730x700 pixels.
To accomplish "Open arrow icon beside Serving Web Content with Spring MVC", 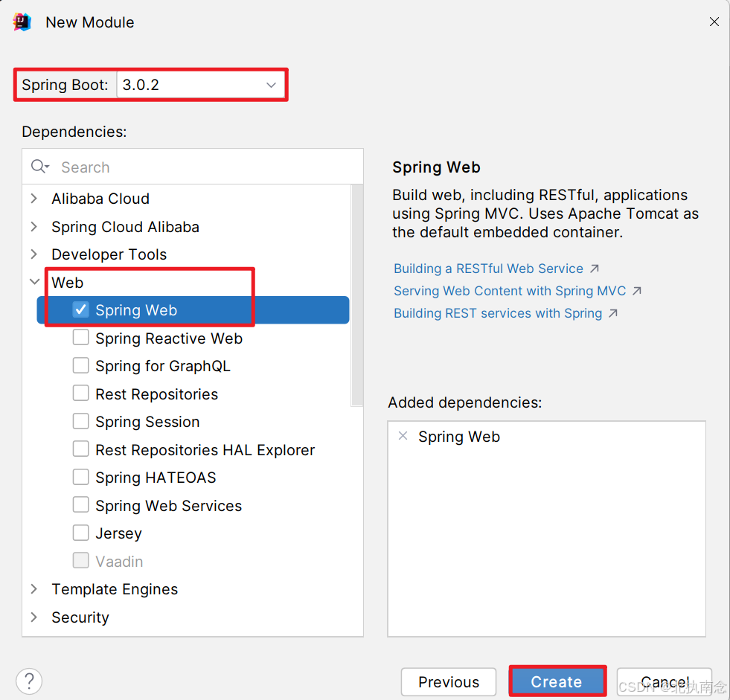I will coord(637,291).
